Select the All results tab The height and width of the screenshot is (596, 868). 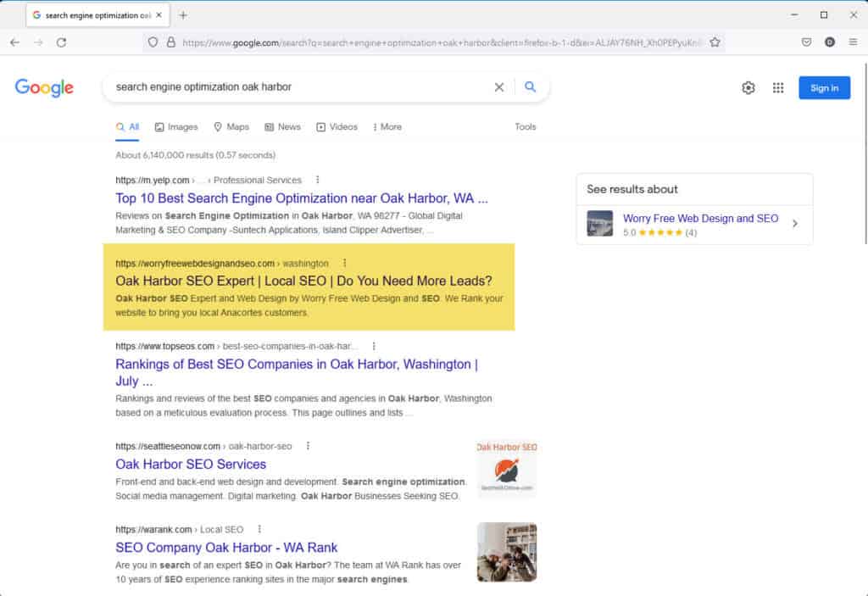pos(127,127)
